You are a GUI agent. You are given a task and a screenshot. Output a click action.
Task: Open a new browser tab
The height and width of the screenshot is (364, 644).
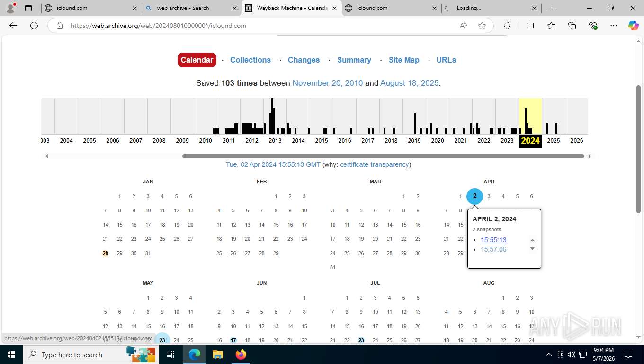pos(552,8)
